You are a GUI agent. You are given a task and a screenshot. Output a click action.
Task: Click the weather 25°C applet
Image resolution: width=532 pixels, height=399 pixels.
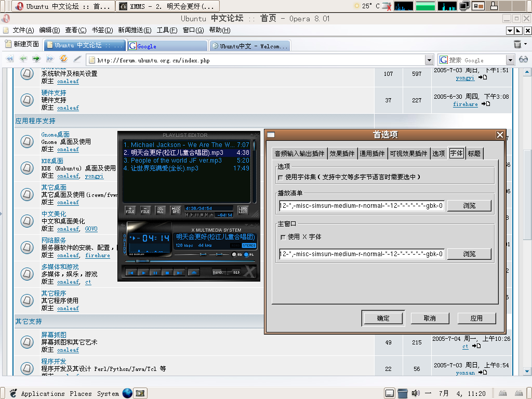367,6
